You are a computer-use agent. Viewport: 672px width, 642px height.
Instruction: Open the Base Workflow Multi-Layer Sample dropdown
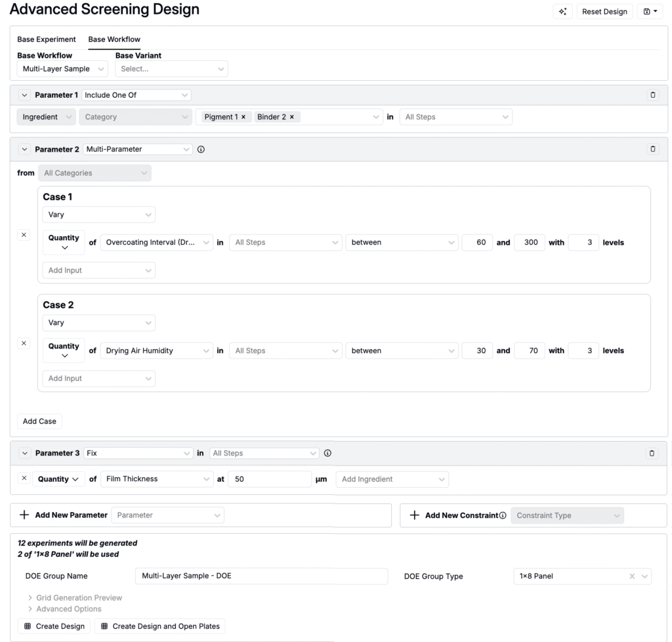(x=63, y=69)
